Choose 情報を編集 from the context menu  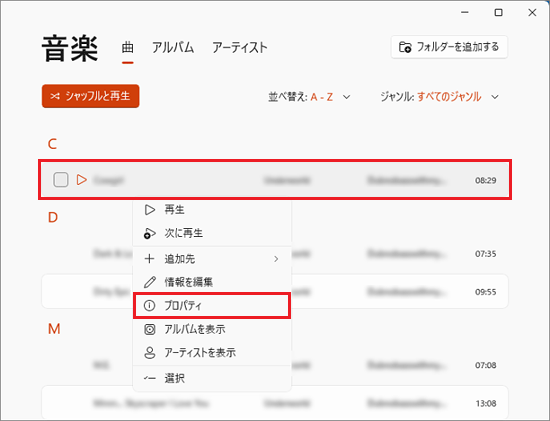(x=212, y=282)
